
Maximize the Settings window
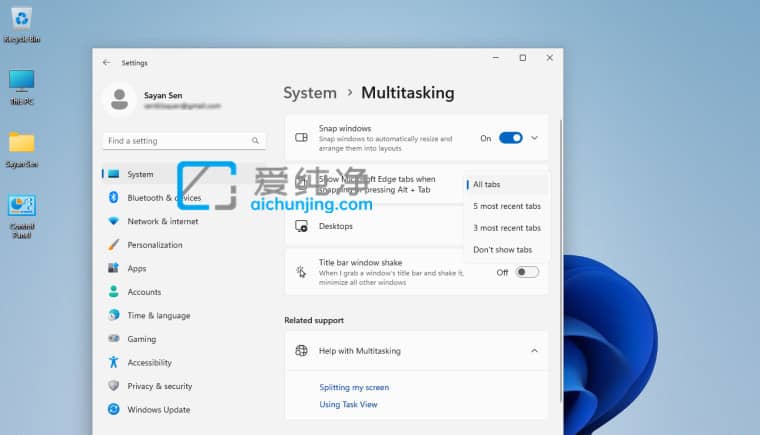pyautogui.click(x=522, y=58)
